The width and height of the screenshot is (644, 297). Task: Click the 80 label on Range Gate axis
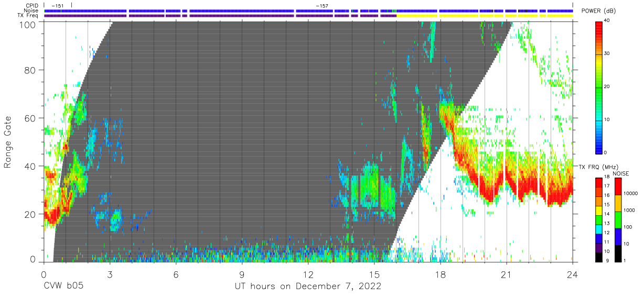tap(30, 70)
